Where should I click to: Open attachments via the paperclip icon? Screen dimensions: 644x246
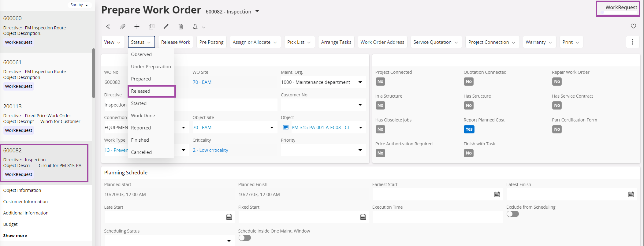point(122,27)
